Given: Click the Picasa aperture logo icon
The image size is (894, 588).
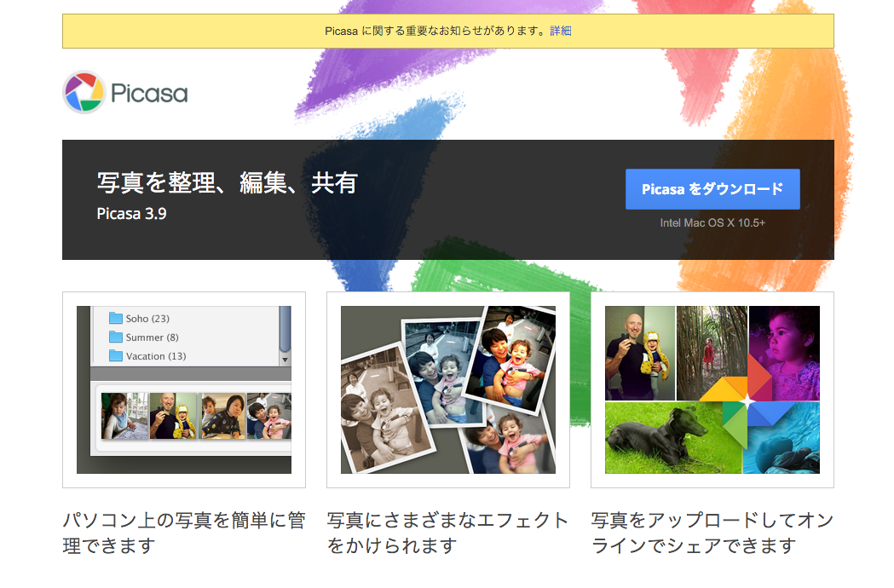Looking at the screenshot, I should 84,92.
